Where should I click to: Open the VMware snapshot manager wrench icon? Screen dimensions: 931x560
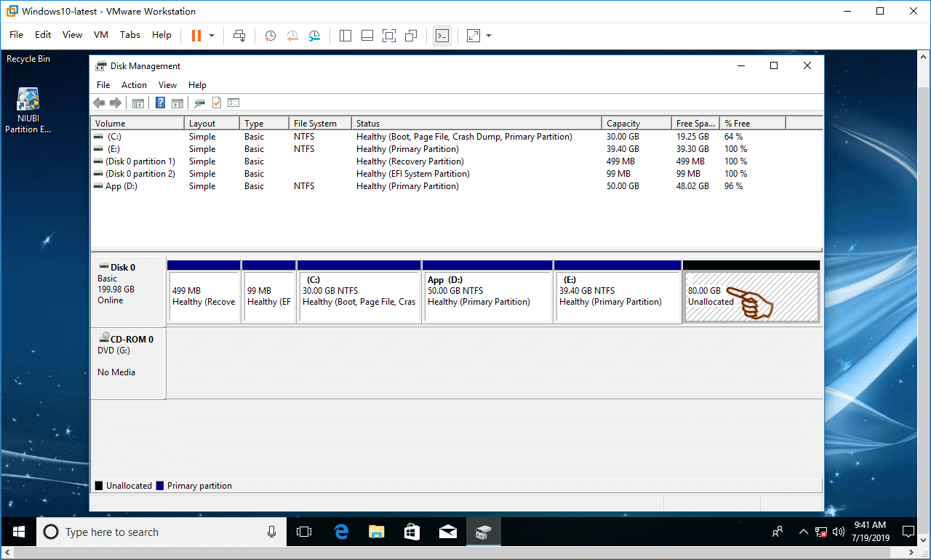pos(314,36)
